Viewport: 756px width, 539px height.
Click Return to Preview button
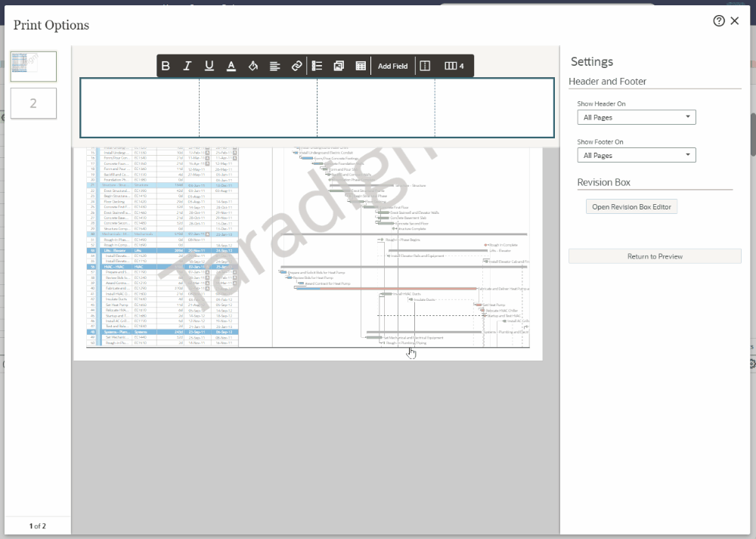pos(655,256)
